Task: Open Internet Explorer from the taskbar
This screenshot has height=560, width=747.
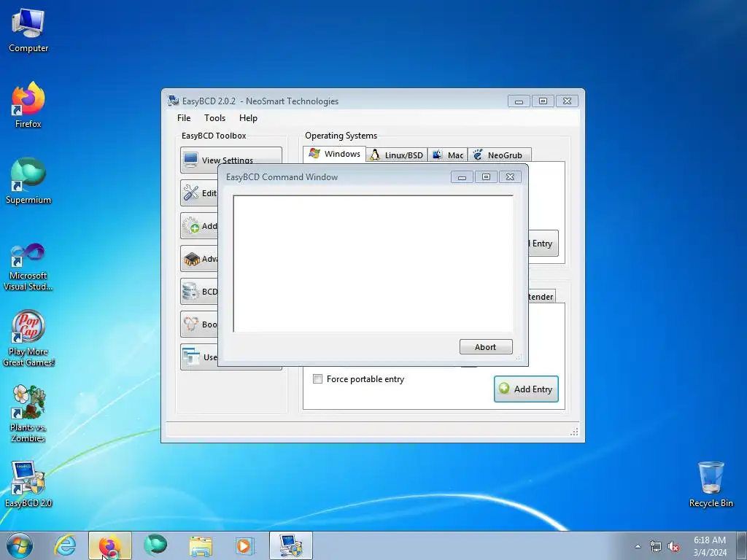Action: [65, 545]
